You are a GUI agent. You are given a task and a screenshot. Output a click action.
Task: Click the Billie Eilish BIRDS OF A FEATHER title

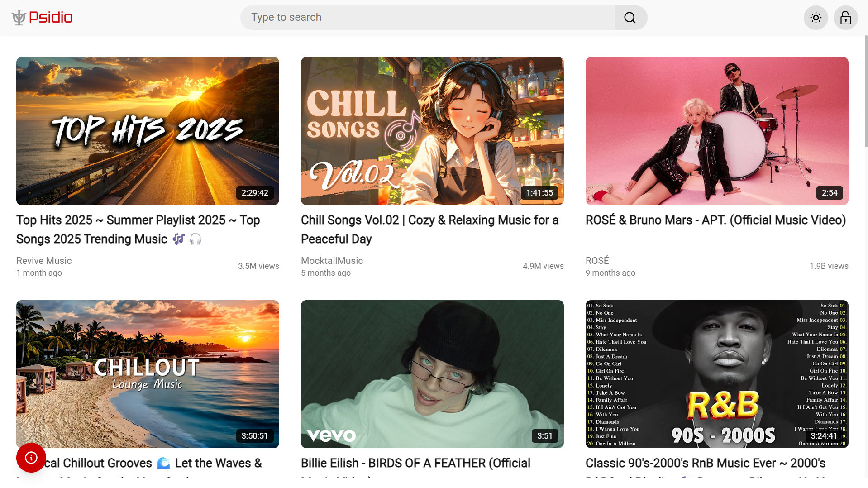pos(415,463)
